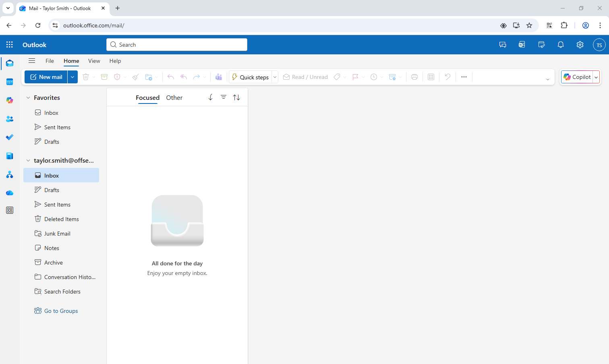Image resolution: width=609 pixels, height=364 pixels.
Task: Switch to the Other inbox
Action: 174,98
